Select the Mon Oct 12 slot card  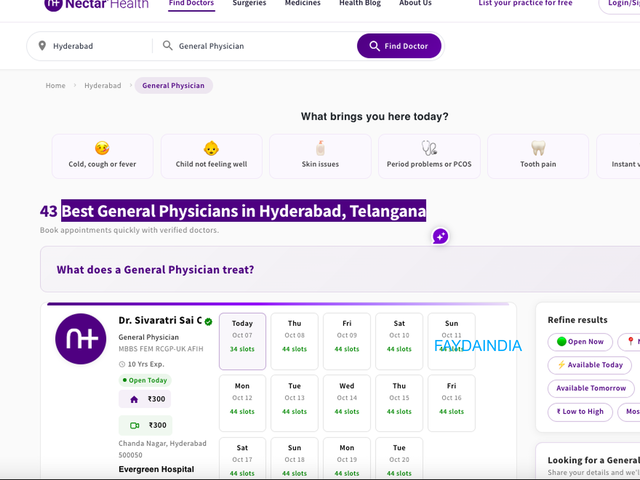[242, 403]
